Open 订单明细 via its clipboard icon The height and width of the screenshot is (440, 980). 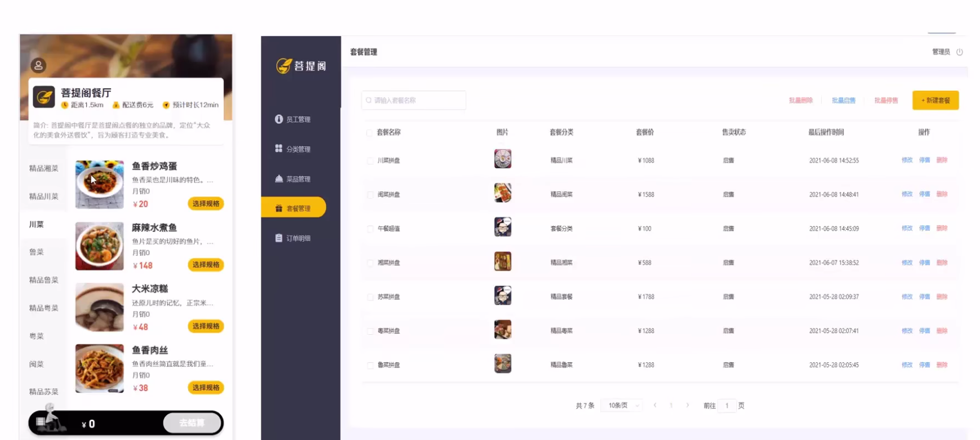pyautogui.click(x=279, y=238)
